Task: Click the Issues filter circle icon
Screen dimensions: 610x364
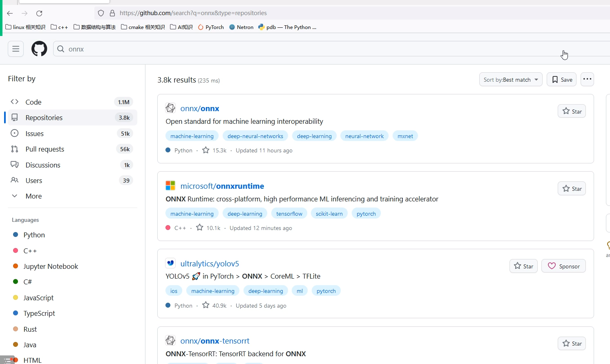Action: [15, 133]
